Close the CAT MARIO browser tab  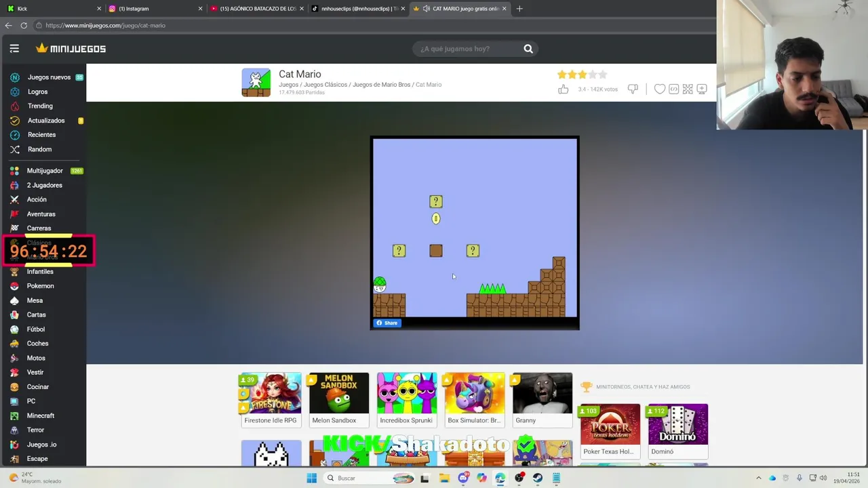504,9
